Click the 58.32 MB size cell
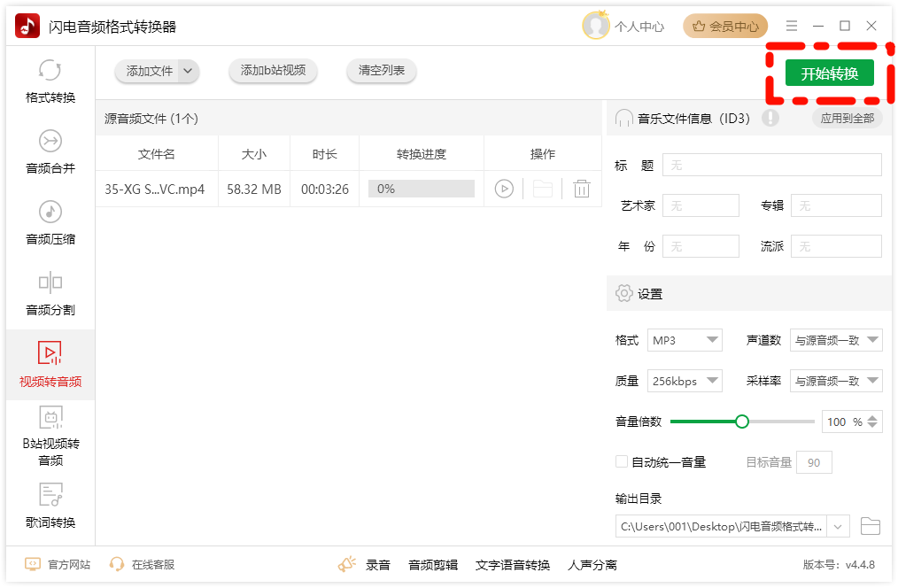Screen dimensions: 898x588 click(253, 189)
